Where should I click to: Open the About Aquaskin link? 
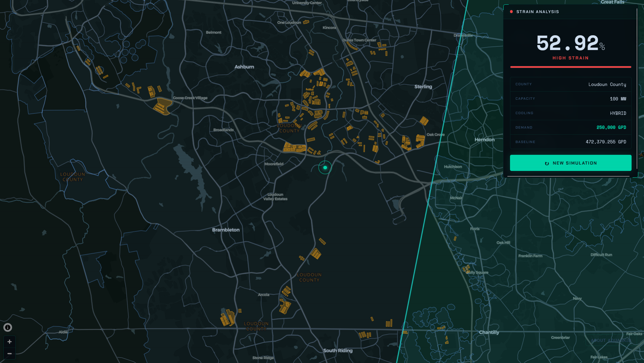[x=610, y=341]
